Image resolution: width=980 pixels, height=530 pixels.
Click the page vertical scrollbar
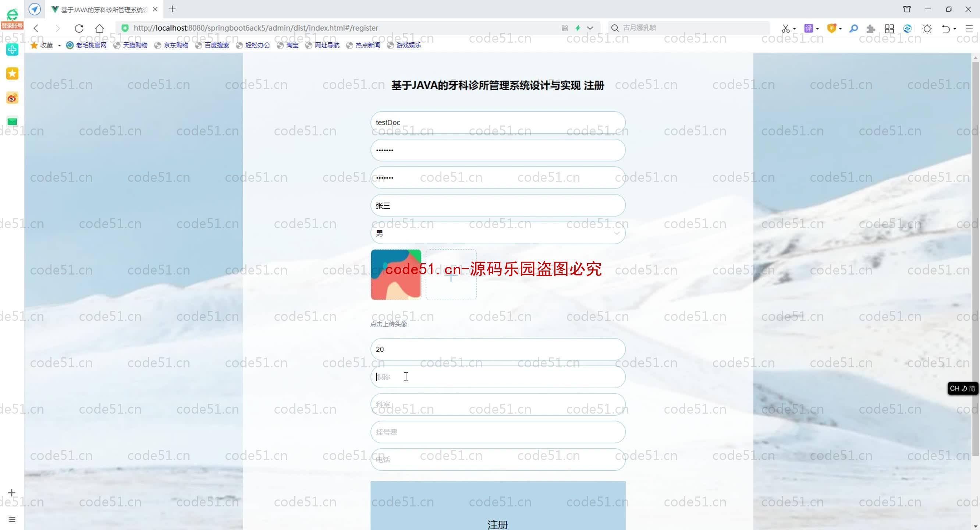[x=976, y=259]
